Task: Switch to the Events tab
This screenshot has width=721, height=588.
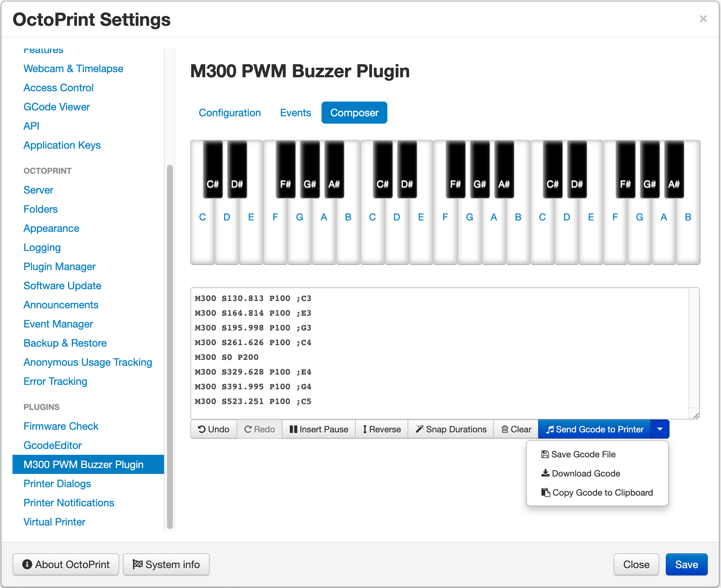Action: pyautogui.click(x=295, y=113)
